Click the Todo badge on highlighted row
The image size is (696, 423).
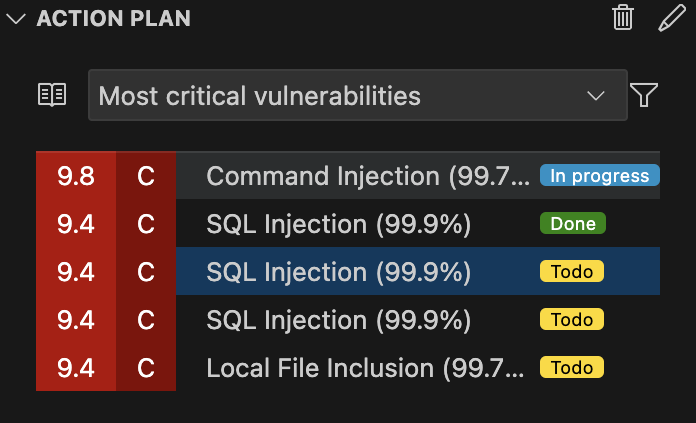point(572,272)
